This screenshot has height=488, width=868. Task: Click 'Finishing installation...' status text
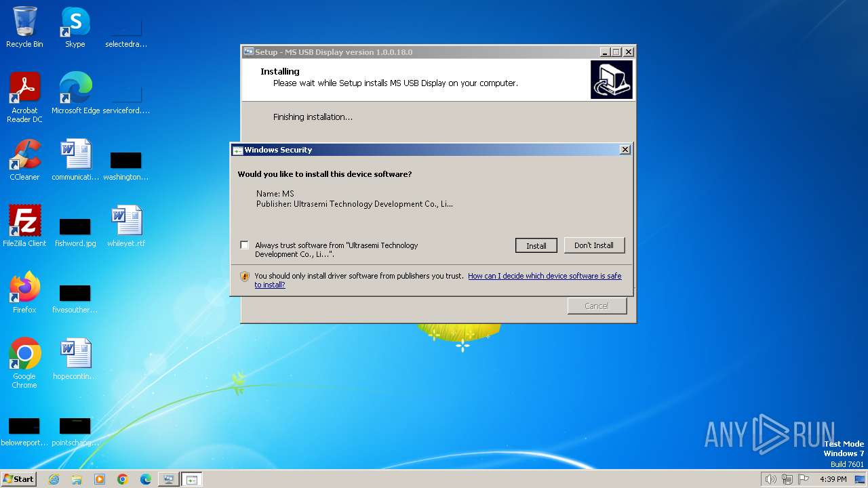(313, 117)
